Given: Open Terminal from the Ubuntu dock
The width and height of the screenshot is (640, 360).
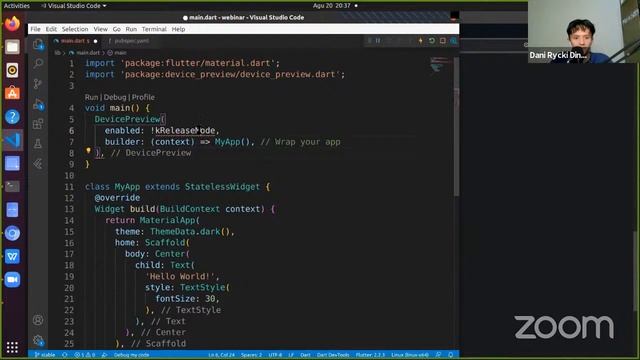Looking at the screenshot, I should point(12,187).
